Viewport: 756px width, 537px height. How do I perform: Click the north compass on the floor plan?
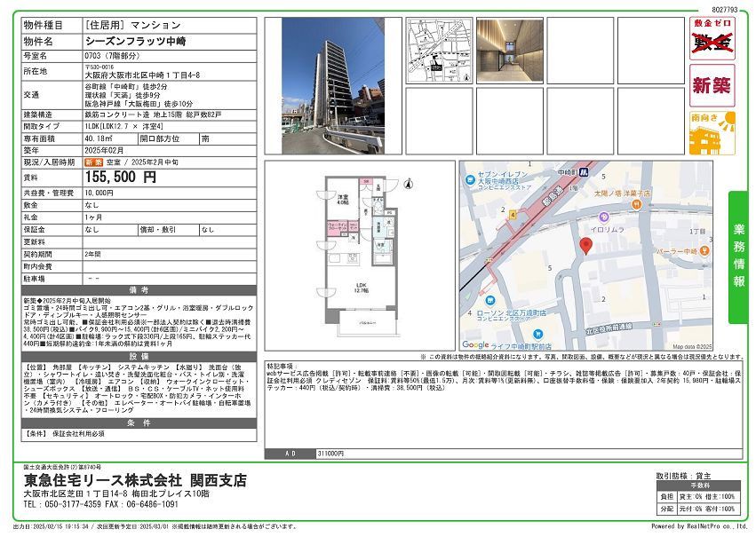pos(409,184)
